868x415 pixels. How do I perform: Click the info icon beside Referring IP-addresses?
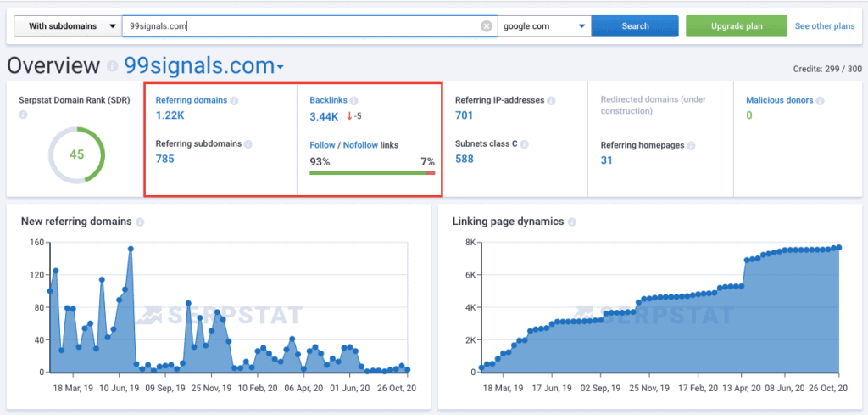click(x=551, y=101)
